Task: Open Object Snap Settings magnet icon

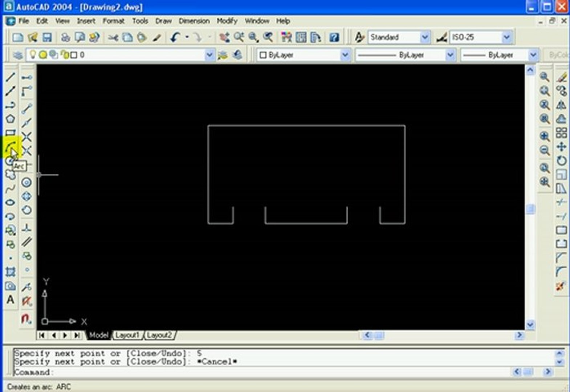Action: coord(26,319)
